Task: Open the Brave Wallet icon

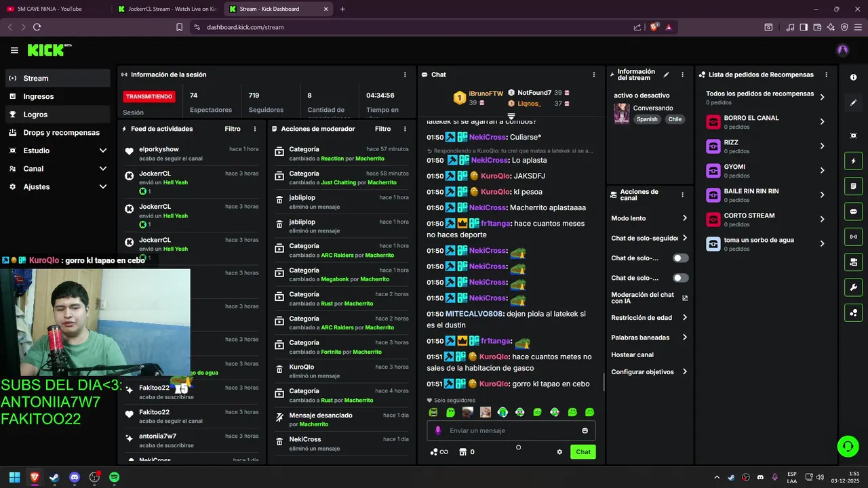Action: (818, 27)
